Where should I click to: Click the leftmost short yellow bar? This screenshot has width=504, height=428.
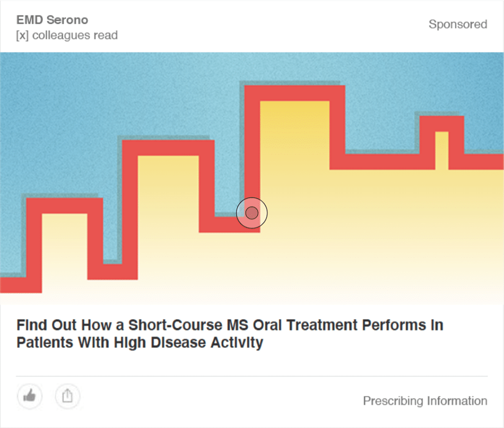tap(64, 242)
